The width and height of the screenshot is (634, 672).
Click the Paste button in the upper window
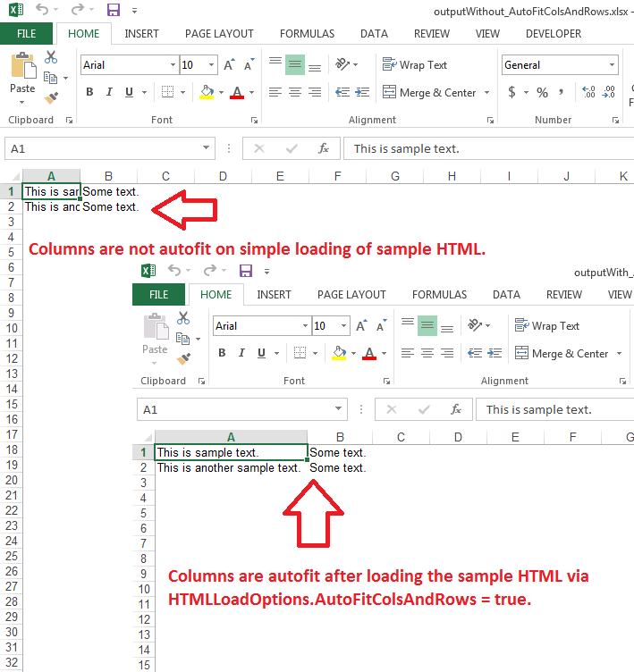coord(22,74)
